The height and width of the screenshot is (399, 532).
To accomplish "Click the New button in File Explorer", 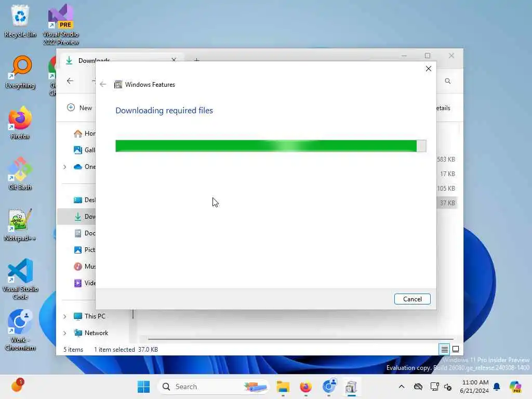I will (79, 108).
